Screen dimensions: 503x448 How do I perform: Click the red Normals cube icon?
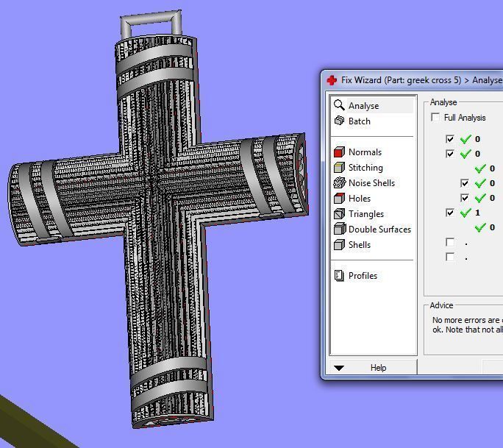click(339, 152)
